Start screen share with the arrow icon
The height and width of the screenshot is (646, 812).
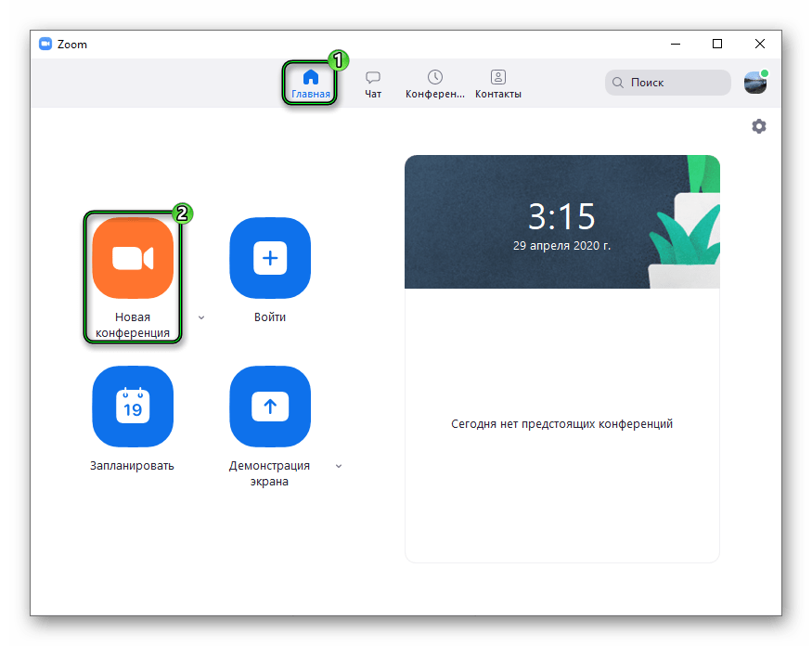pyautogui.click(x=270, y=407)
